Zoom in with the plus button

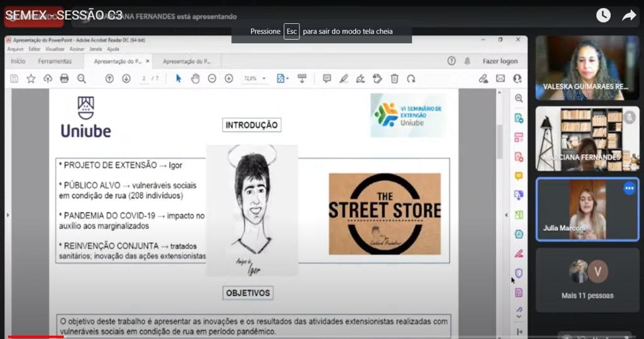(x=229, y=79)
